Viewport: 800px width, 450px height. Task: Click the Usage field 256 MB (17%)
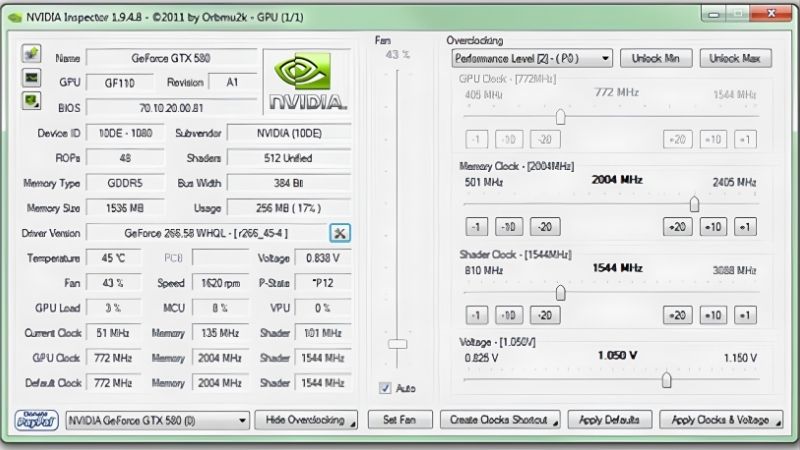point(289,208)
